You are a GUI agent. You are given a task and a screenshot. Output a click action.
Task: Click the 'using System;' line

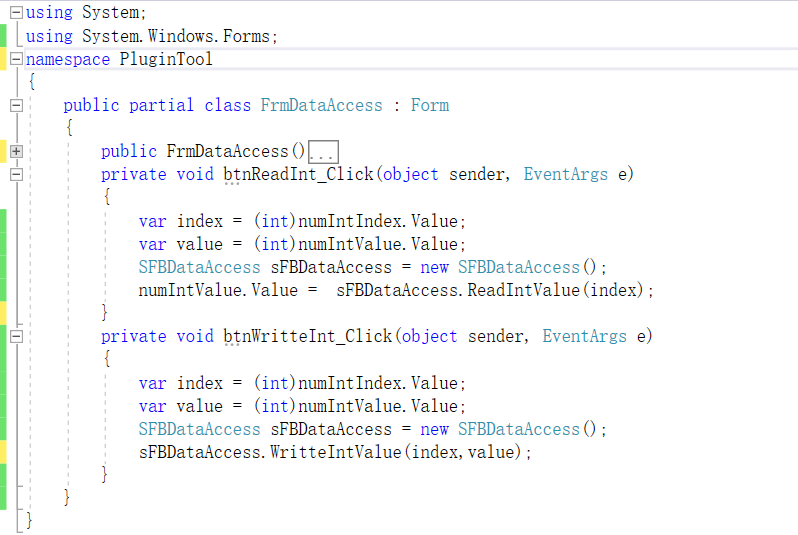86,12
